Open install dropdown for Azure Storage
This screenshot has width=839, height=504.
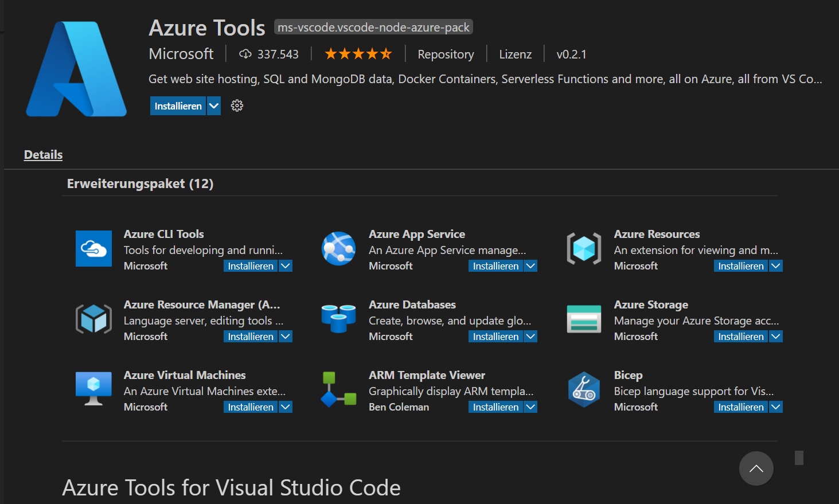click(776, 337)
